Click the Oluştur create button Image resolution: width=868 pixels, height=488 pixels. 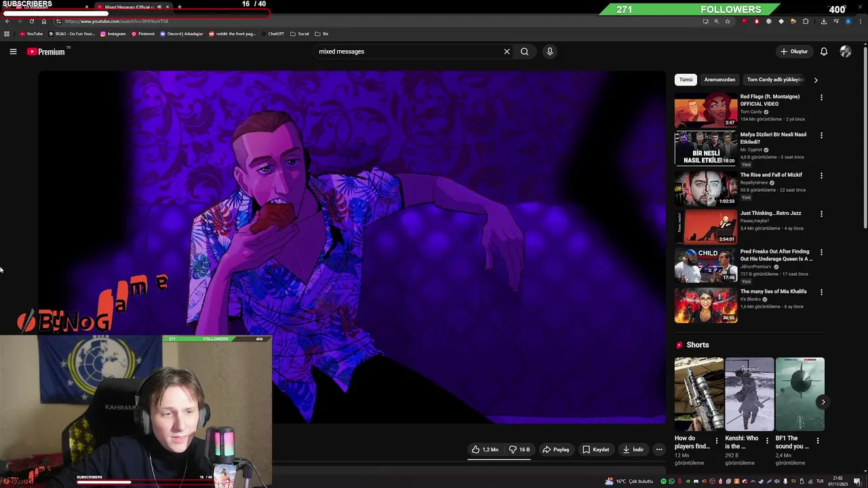pyautogui.click(x=794, y=52)
